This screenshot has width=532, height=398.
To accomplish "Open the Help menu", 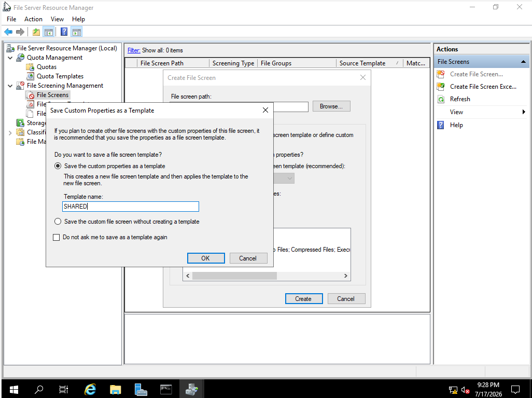I will (x=78, y=19).
